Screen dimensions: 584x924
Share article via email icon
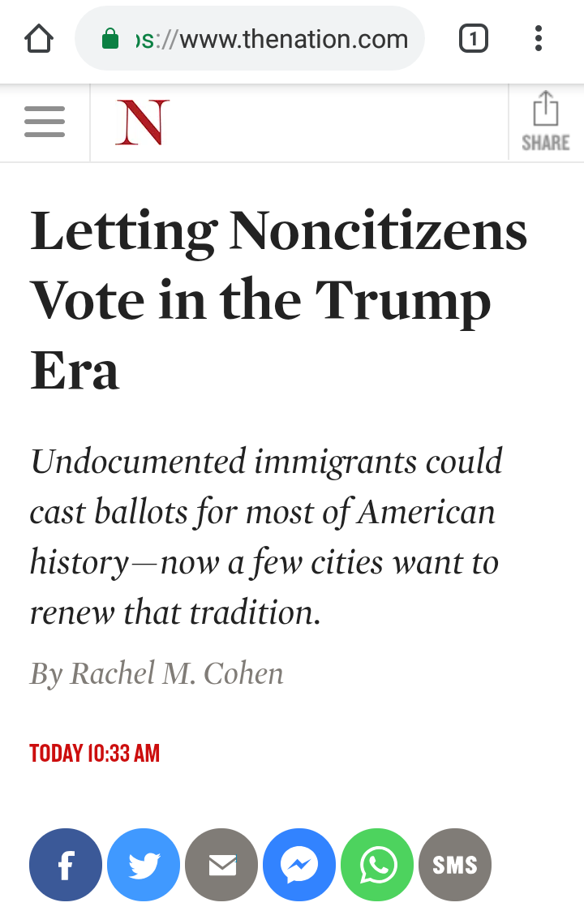click(x=221, y=865)
